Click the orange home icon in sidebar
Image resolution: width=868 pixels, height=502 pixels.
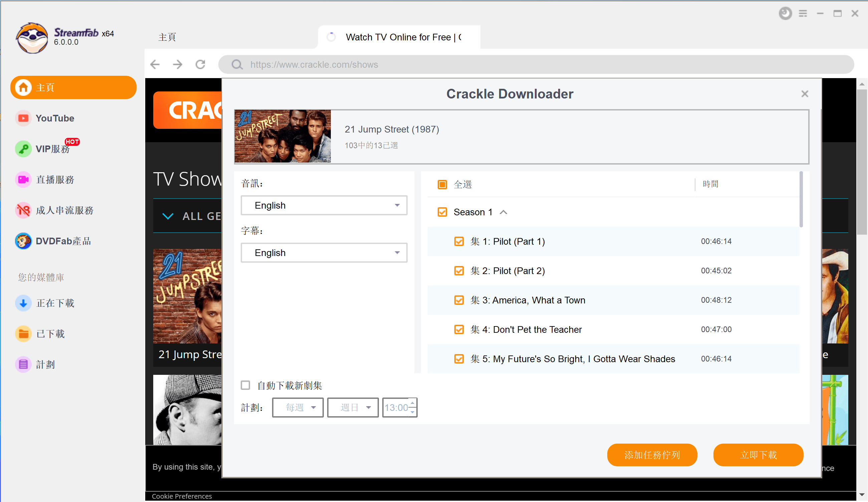[23, 87]
